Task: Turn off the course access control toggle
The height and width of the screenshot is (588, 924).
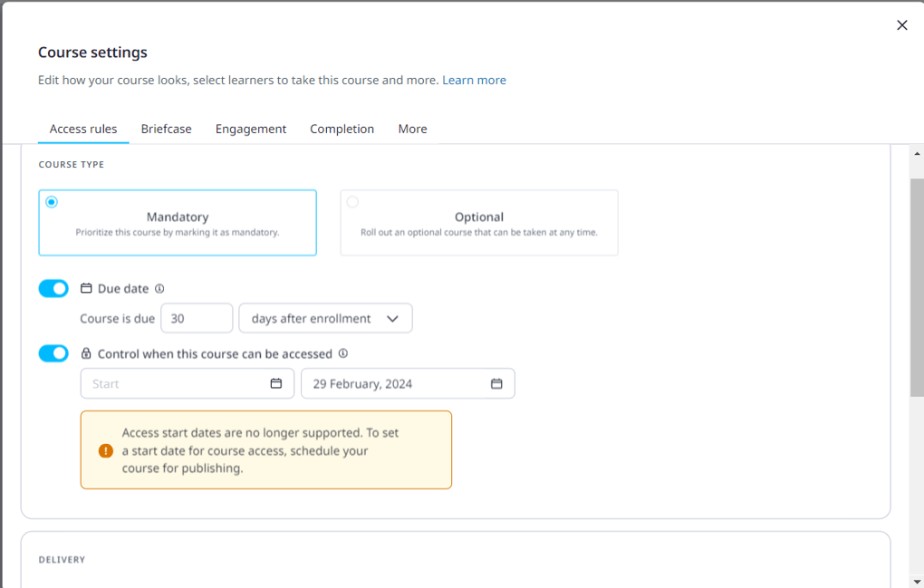Action: 53,353
